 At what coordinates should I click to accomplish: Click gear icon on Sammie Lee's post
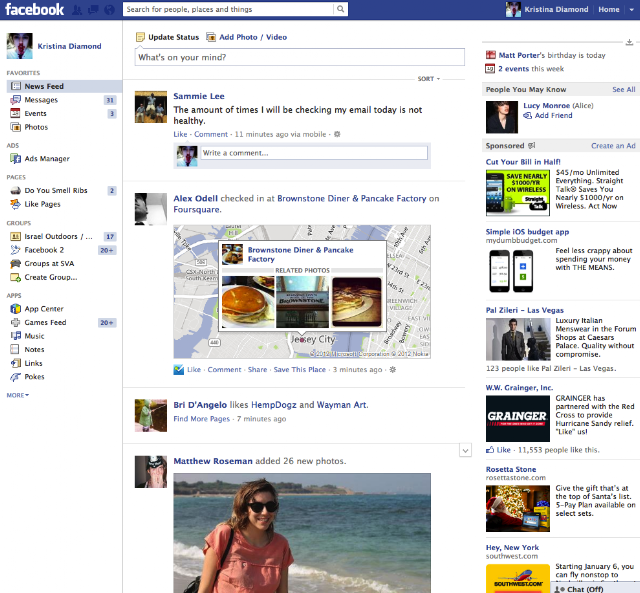pos(337,134)
